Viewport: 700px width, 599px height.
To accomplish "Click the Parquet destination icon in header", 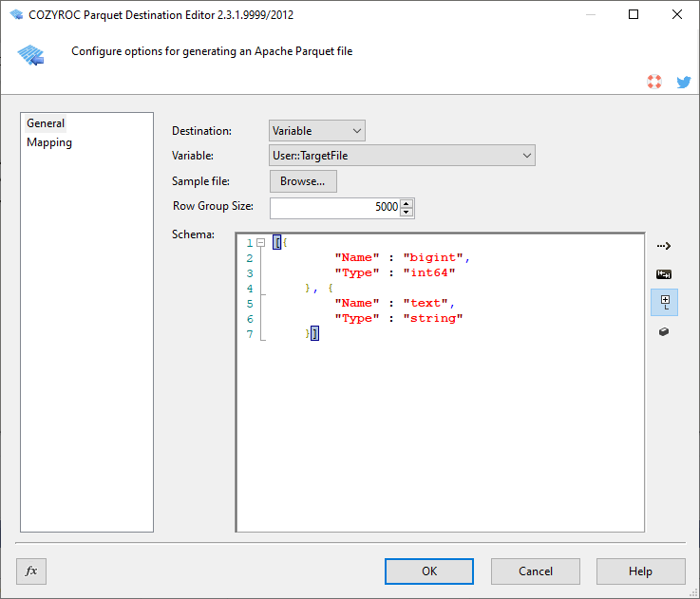I will [30, 54].
